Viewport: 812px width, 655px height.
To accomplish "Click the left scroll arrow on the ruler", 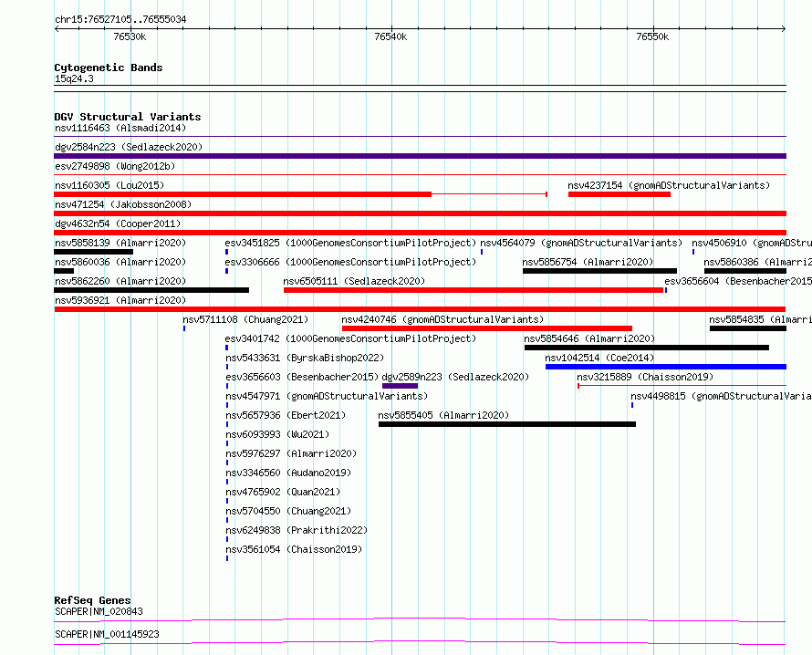I will coord(57,28).
